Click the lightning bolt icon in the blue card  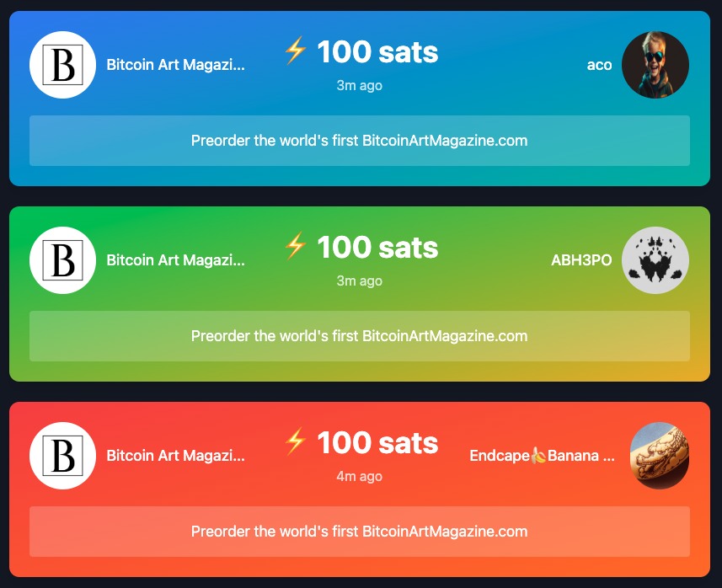click(x=295, y=51)
